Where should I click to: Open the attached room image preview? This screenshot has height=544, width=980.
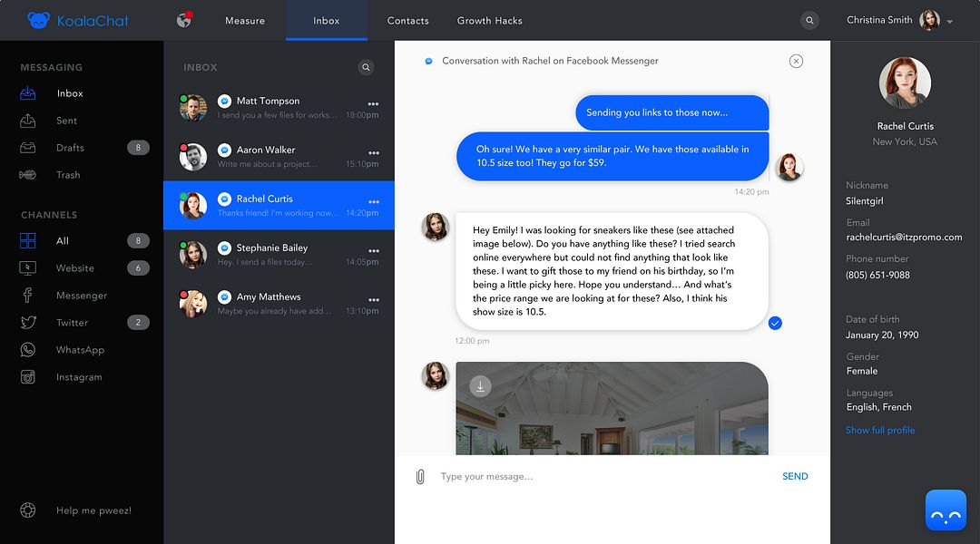[612, 409]
